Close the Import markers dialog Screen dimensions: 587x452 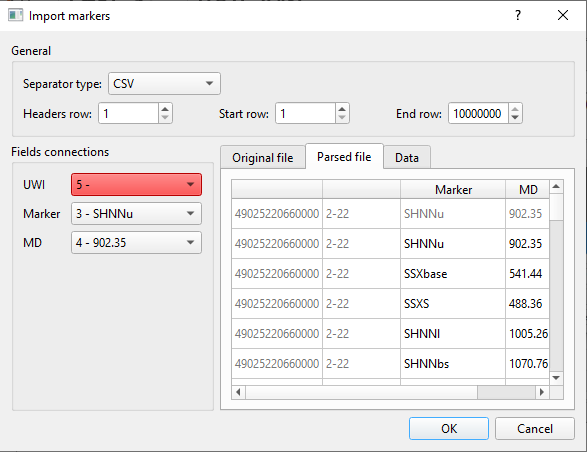(x=563, y=15)
